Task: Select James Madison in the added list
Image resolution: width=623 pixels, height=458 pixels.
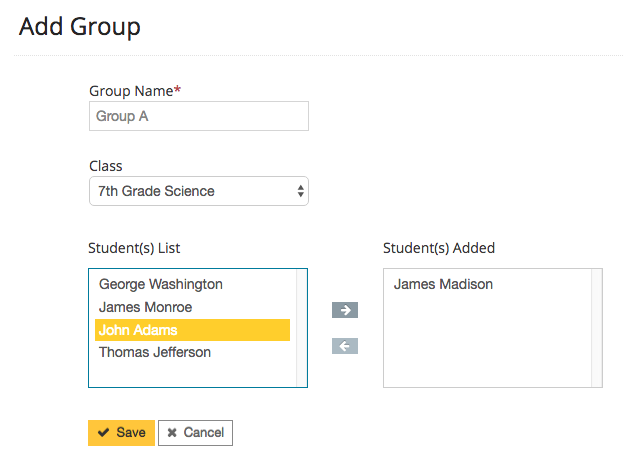Action: 443,284
